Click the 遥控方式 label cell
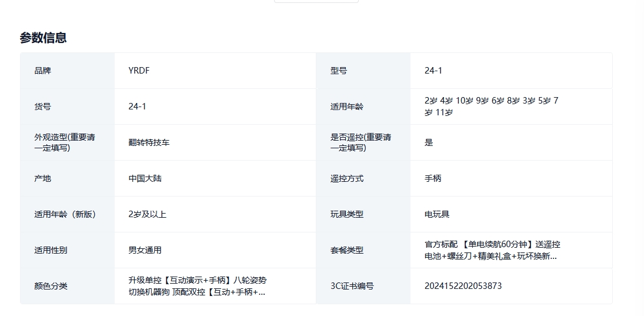Image resolution: width=644 pixels, height=316 pixels. (x=347, y=178)
